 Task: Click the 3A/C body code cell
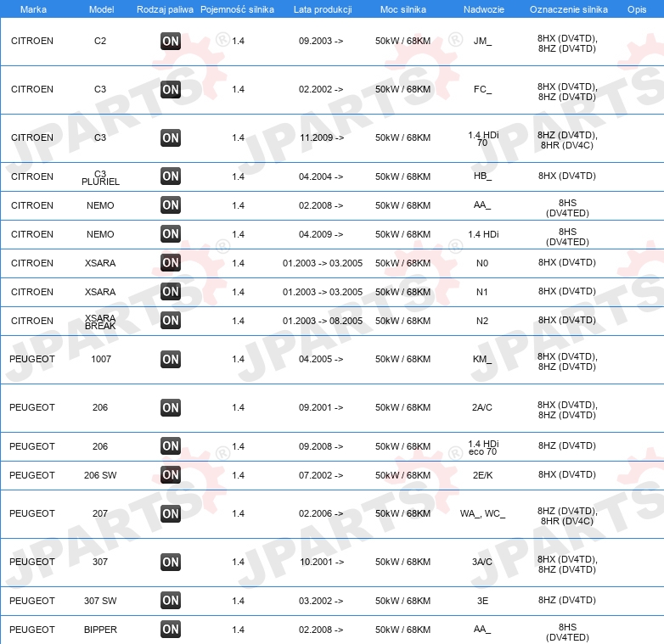click(x=482, y=562)
